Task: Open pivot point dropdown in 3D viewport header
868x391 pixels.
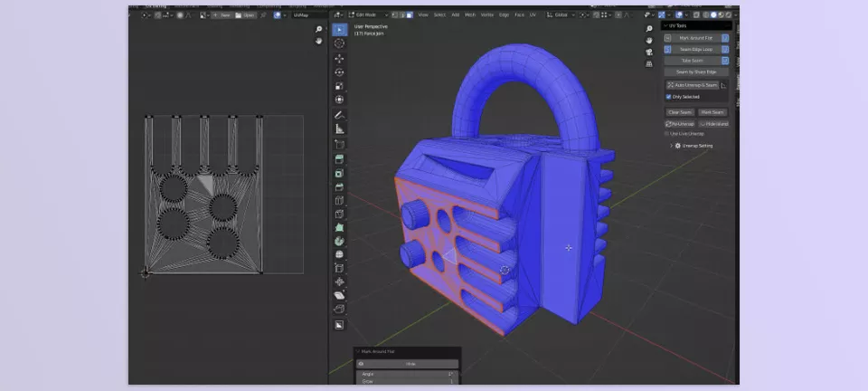Action: [585, 15]
